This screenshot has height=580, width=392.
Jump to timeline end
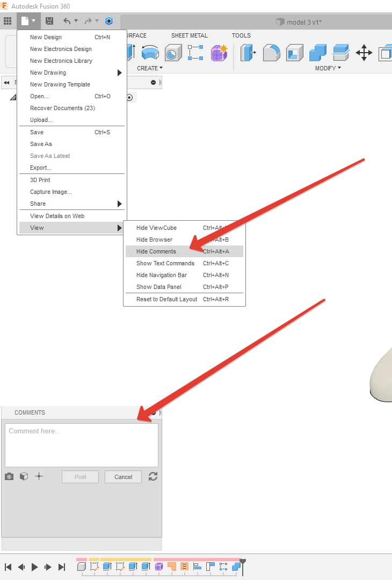click(62, 567)
